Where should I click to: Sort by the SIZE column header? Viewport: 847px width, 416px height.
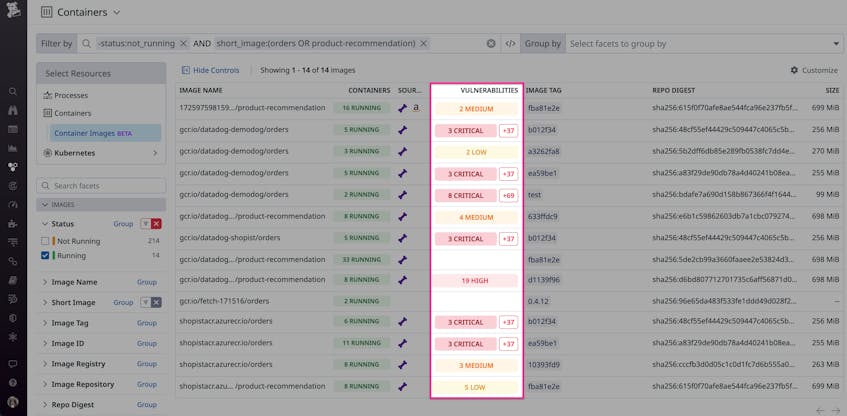[x=832, y=90]
